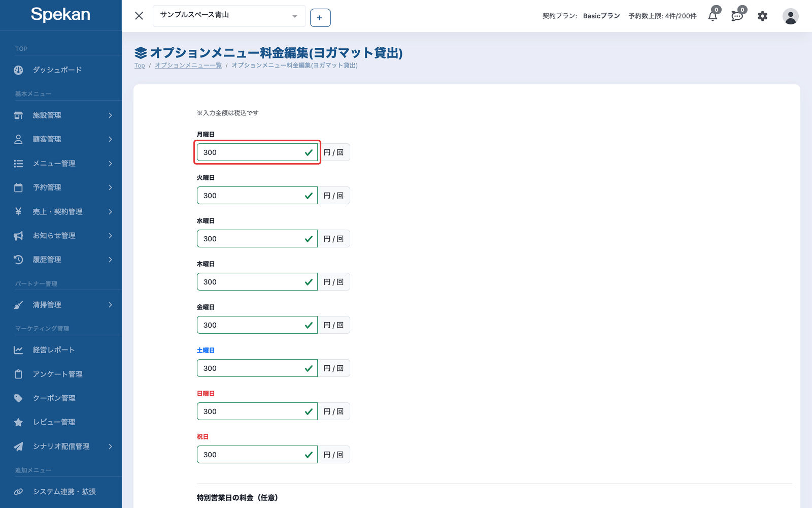Open the notifications bell icon
This screenshot has width=812, height=508.
point(713,16)
